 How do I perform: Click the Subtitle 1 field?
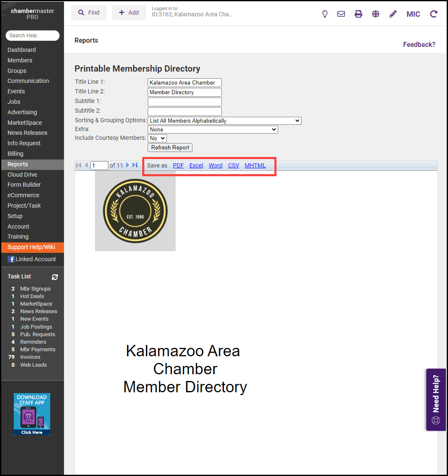[184, 102]
